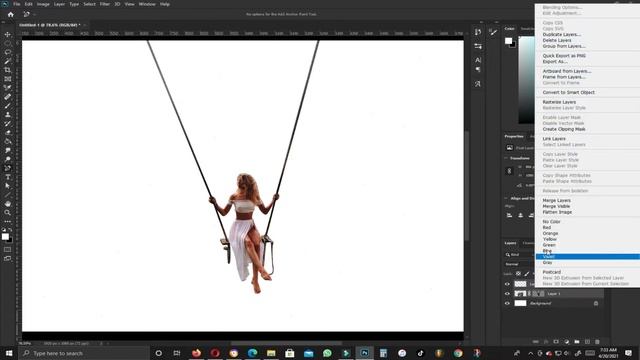This screenshot has width=640, height=360.
Task: Collapse the Align and Distribute section
Action: (x=507, y=198)
